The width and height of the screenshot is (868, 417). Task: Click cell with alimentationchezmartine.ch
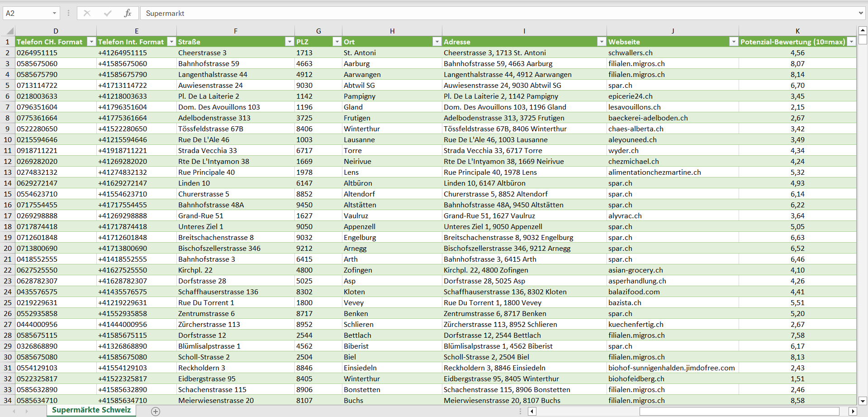click(x=673, y=172)
